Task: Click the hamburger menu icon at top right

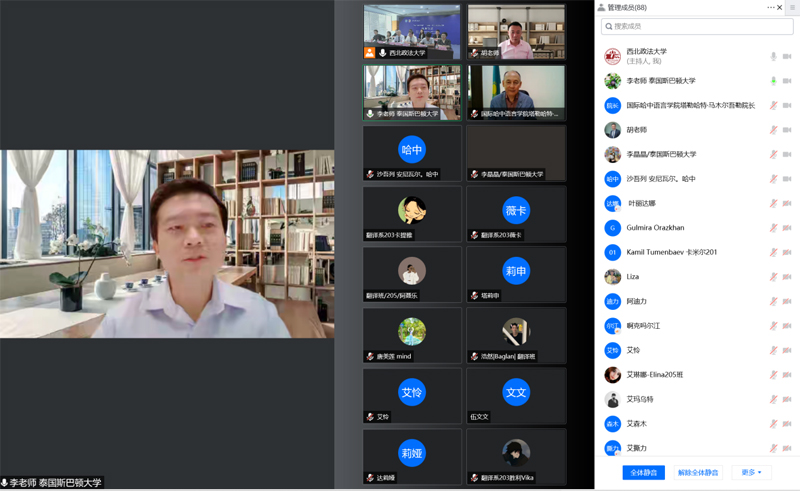Action: (x=792, y=7)
